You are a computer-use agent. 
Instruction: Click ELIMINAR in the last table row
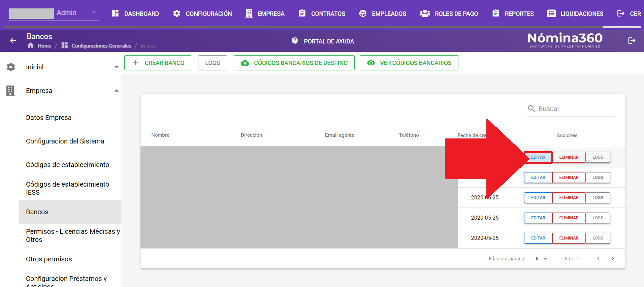click(569, 238)
